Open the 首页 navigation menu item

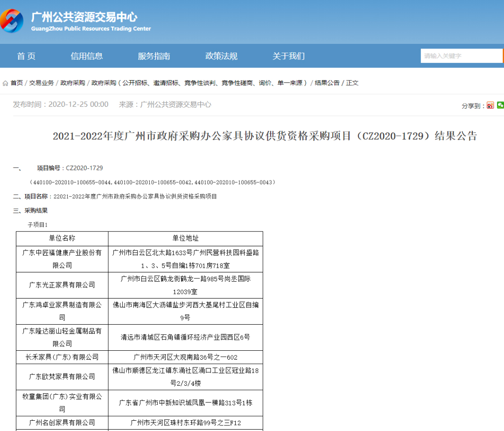click(x=26, y=56)
